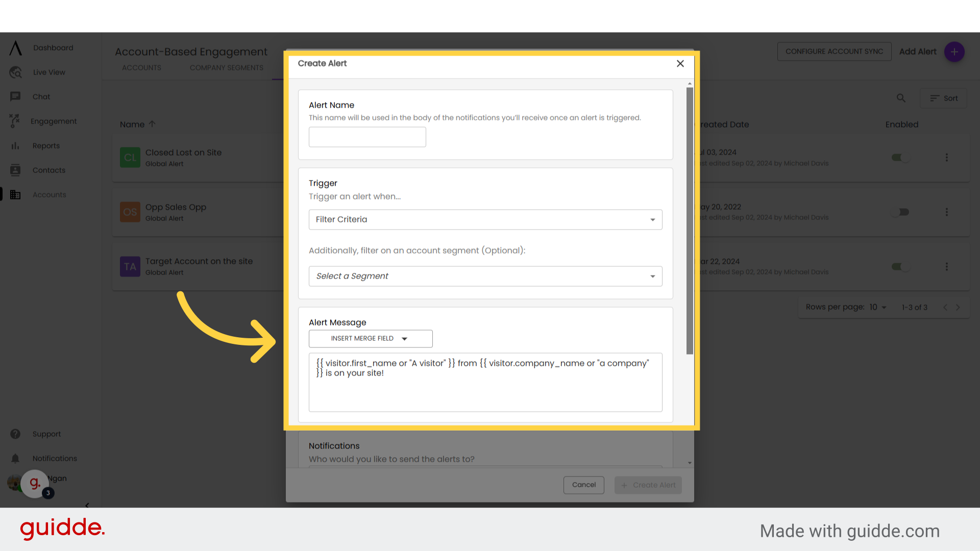Click the Cancel button
Image resolution: width=980 pixels, height=551 pixels.
tap(583, 485)
